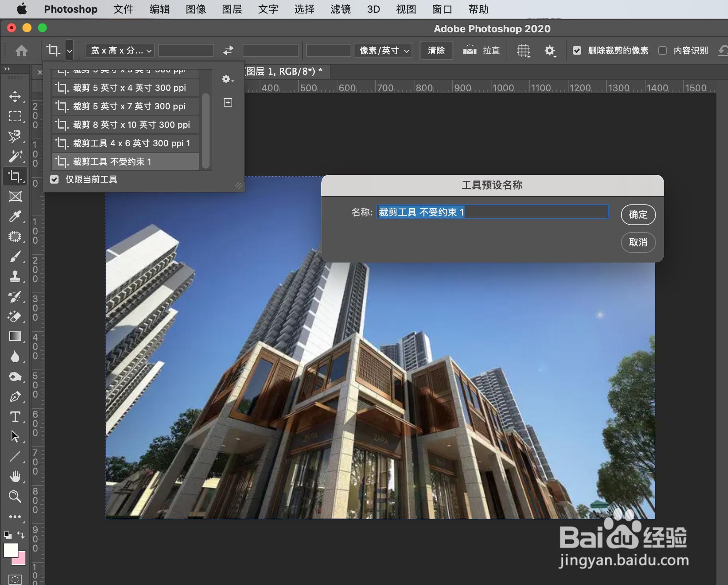
Task: Reset default foreground and background colors
Action: [7, 535]
